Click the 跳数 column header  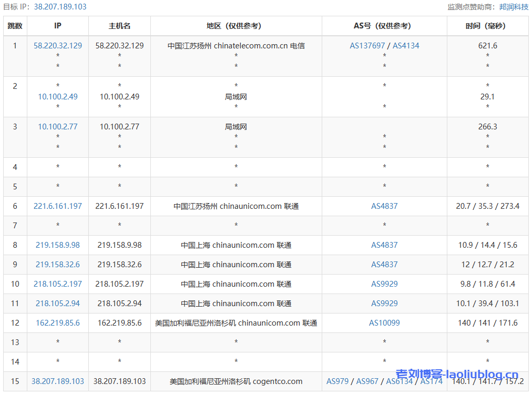15,26
